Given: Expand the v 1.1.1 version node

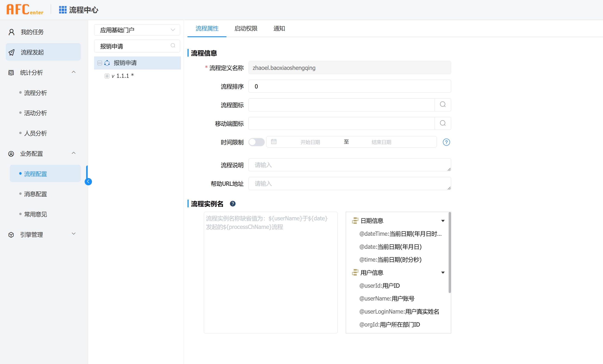Looking at the screenshot, I should point(107,76).
